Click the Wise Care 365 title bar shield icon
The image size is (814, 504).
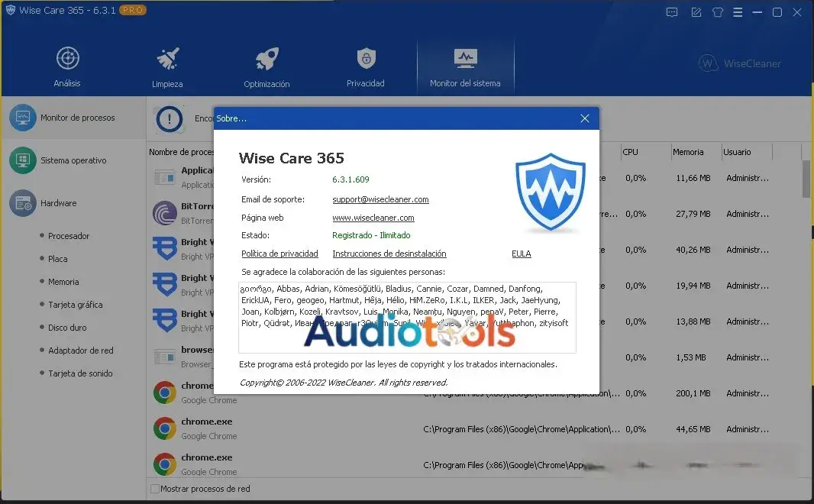click(11, 11)
